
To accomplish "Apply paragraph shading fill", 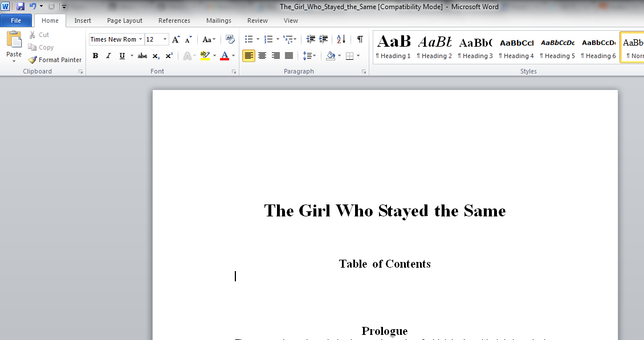I will point(331,56).
